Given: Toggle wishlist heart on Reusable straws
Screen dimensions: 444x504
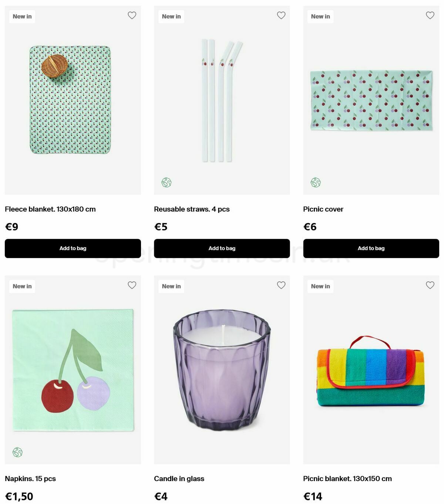Looking at the screenshot, I should tap(281, 16).
